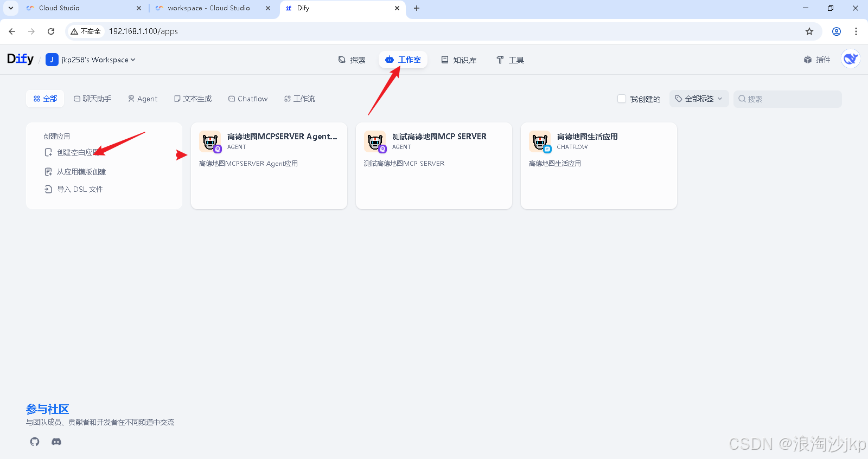Close the first Cloud Studio tab
Image resolution: width=868 pixels, height=459 pixels.
139,8
